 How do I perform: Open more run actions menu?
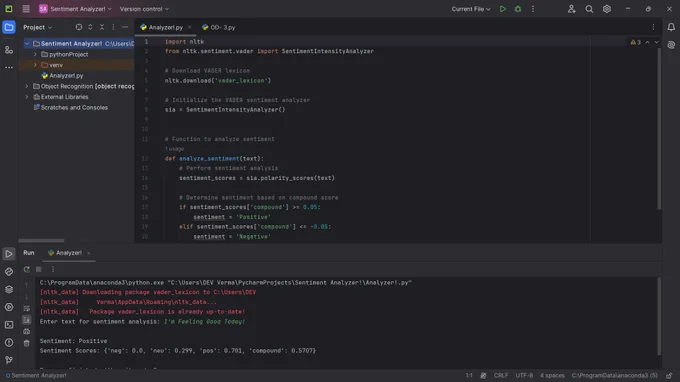tap(533, 9)
